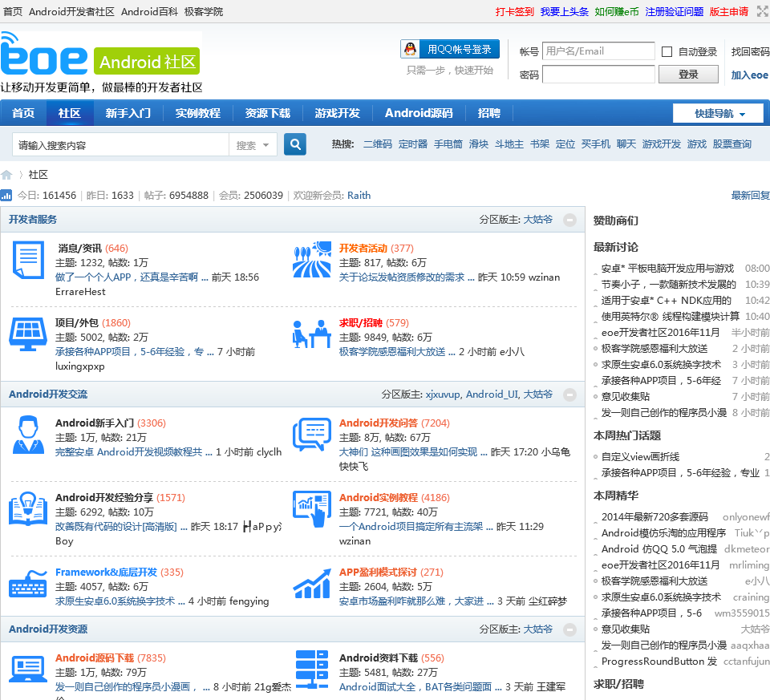Open the 自定义view画折线 hot topic
The height and width of the screenshot is (700, 770).
pos(640,457)
